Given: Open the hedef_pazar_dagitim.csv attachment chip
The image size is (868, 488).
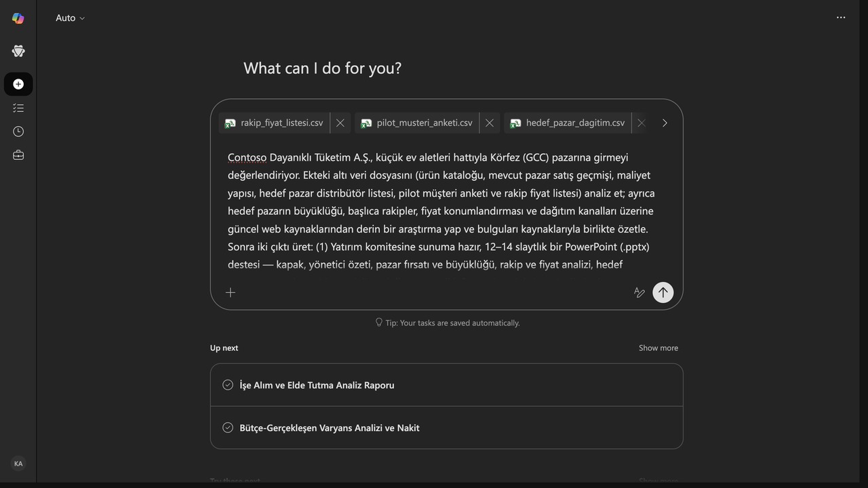Looking at the screenshot, I should pyautogui.click(x=568, y=123).
